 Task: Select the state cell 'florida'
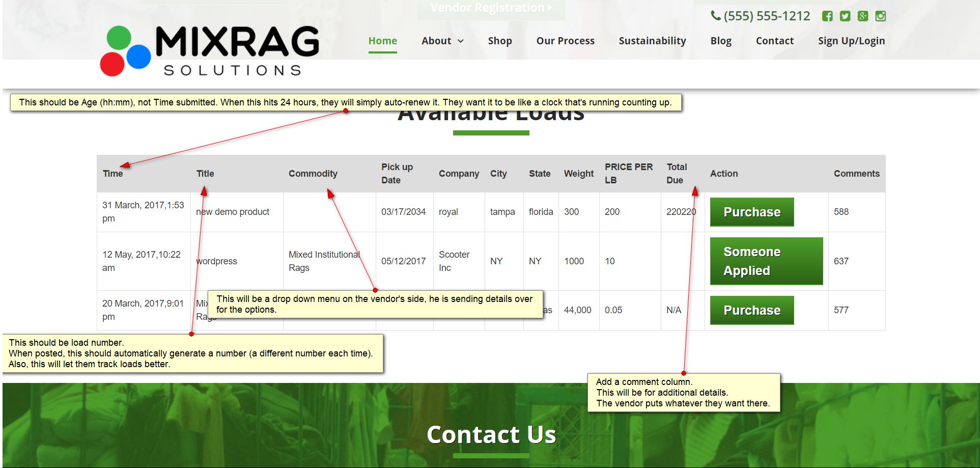(x=541, y=212)
